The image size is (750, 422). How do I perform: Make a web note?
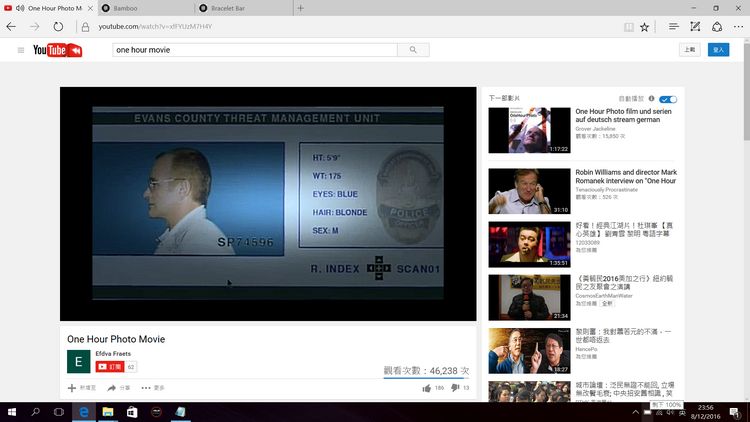[x=695, y=27]
